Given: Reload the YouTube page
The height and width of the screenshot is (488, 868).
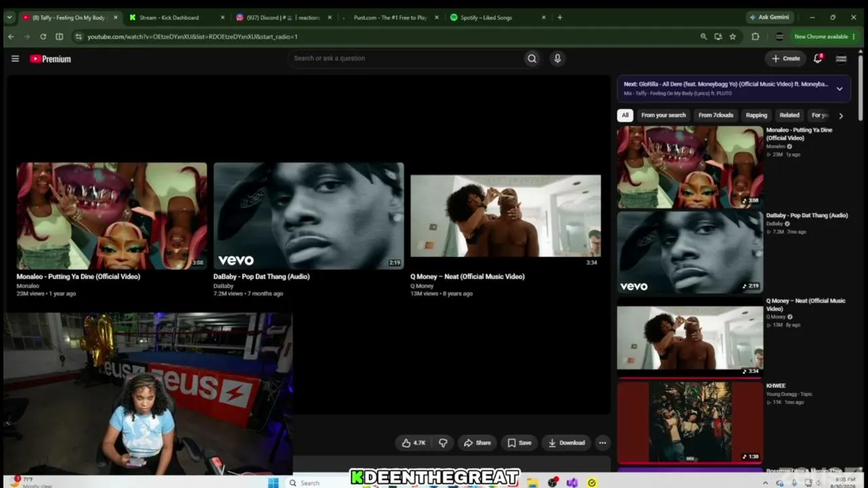Looking at the screenshot, I should point(43,37).
